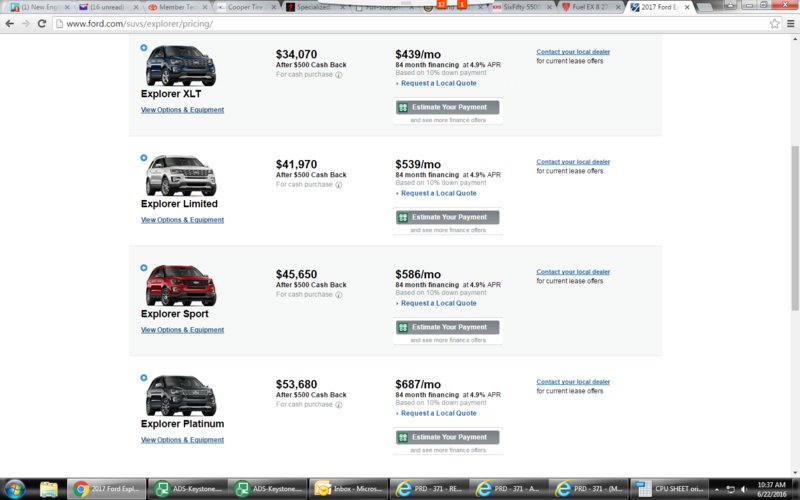800x500 pixels.
Task: Request a Local Quote for Explorer Sport
Action: 438,303
